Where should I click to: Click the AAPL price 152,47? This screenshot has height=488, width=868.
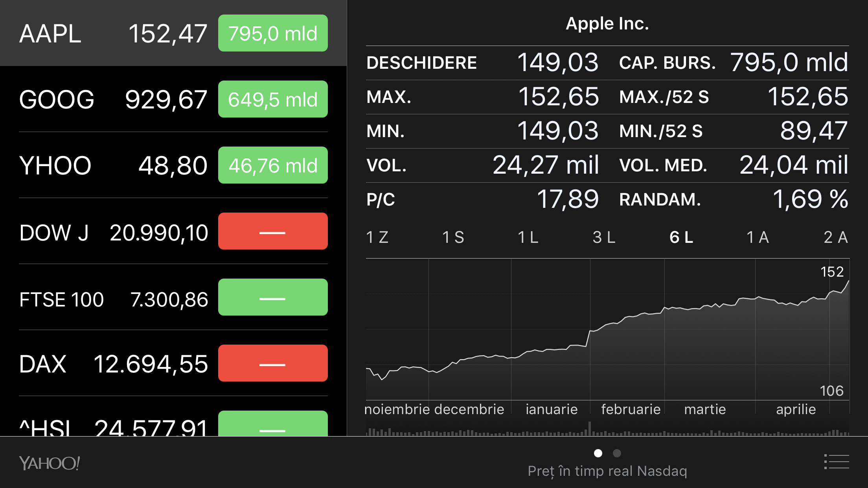click(168, 33)
